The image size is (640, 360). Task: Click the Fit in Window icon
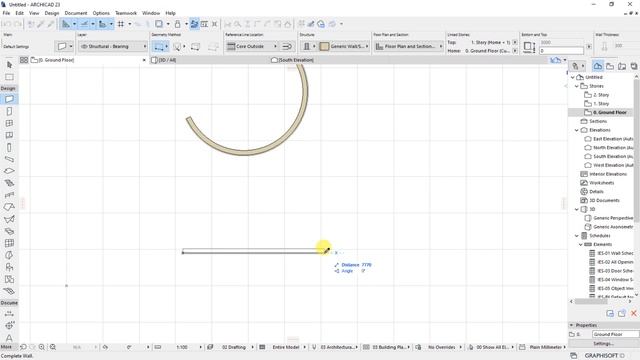point(53,347)
